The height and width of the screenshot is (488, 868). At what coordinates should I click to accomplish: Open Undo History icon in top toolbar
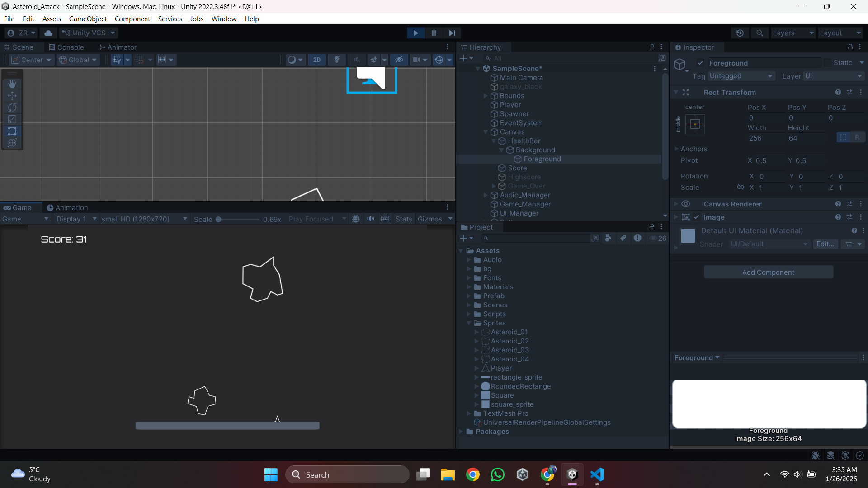(x=740, y=33)
